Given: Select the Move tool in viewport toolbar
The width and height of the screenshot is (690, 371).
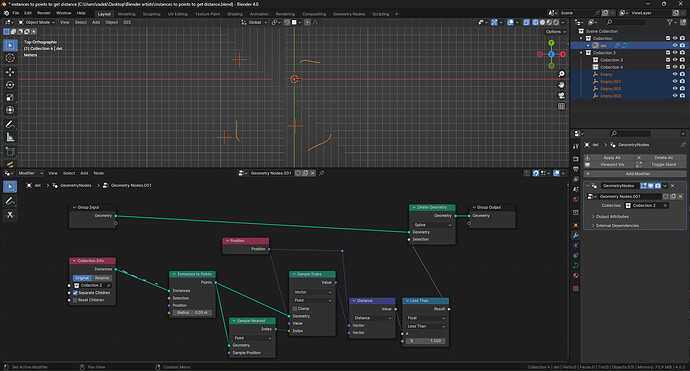Looking at the screenshot, I should [10, 72].
